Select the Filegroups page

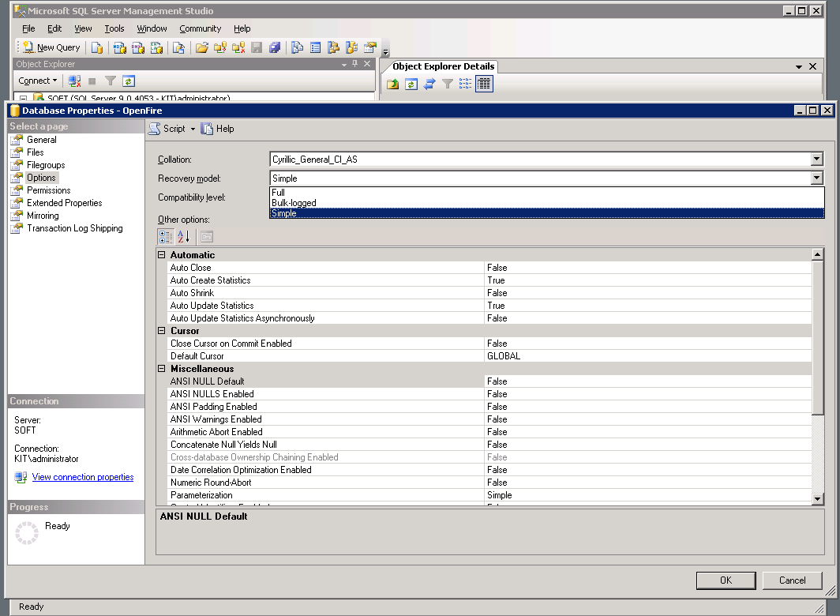click(x=46, y=165)
